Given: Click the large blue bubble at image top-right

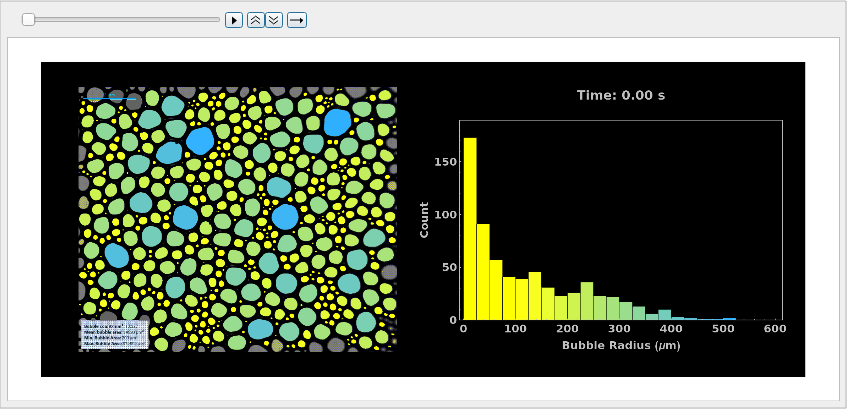Looking at the screenshot, I should tap(337, 122).
